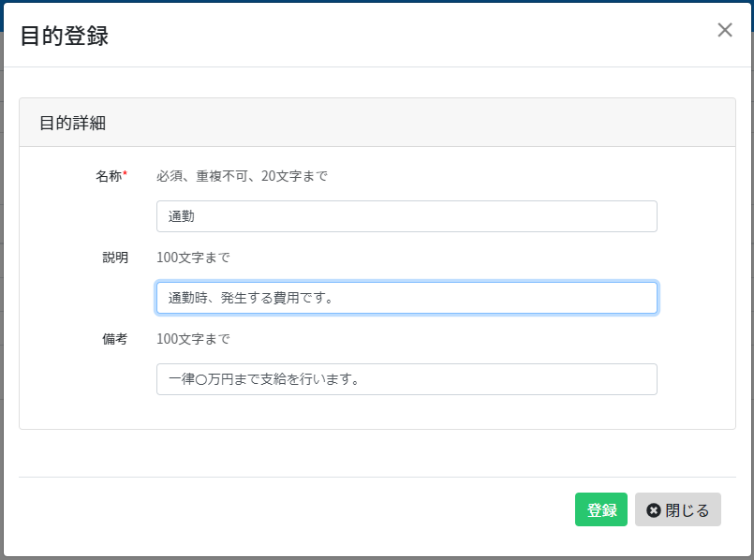
Task: Click the word 通勤 inside the name field
Action: point(182,216)
